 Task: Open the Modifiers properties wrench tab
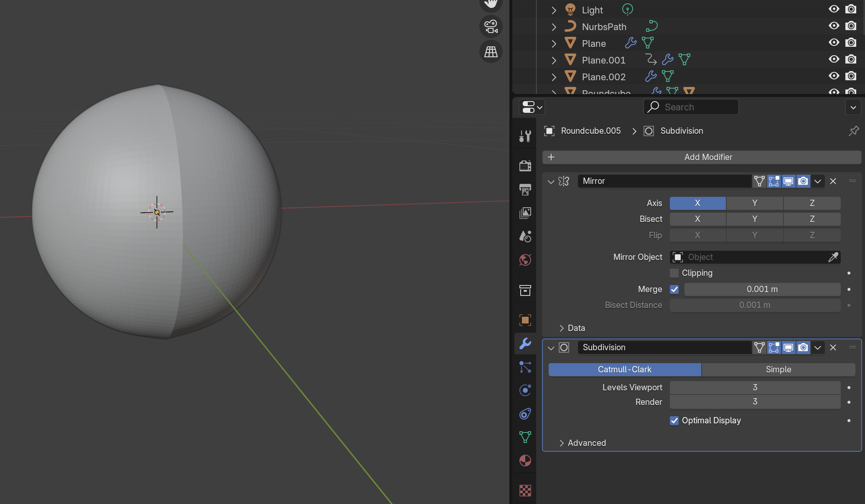click(525, 344)
